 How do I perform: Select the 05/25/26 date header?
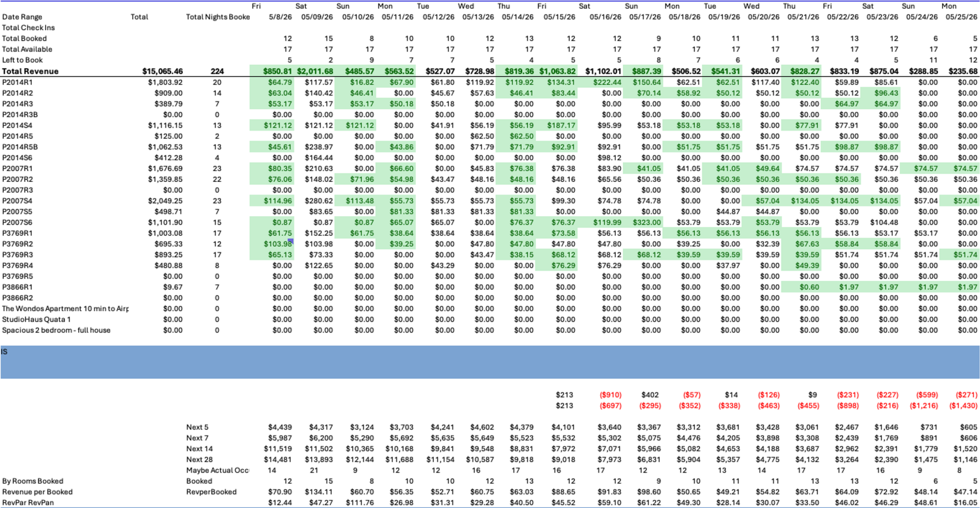(961, 17)
